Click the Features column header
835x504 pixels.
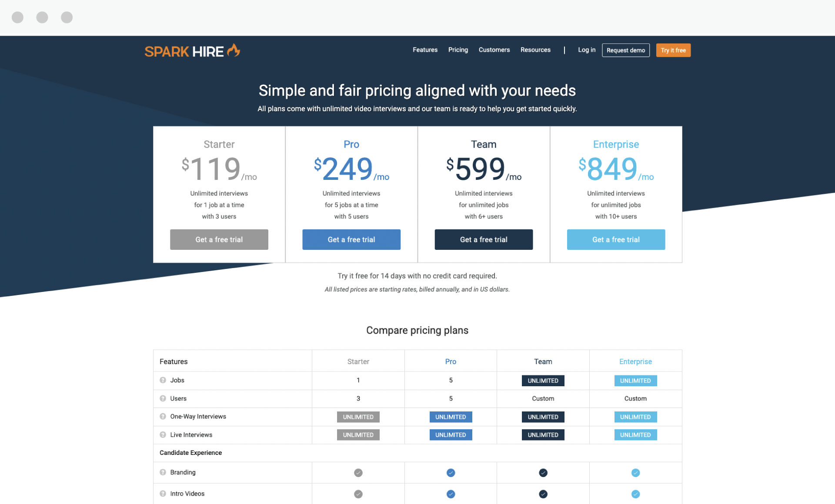point(174,361)
